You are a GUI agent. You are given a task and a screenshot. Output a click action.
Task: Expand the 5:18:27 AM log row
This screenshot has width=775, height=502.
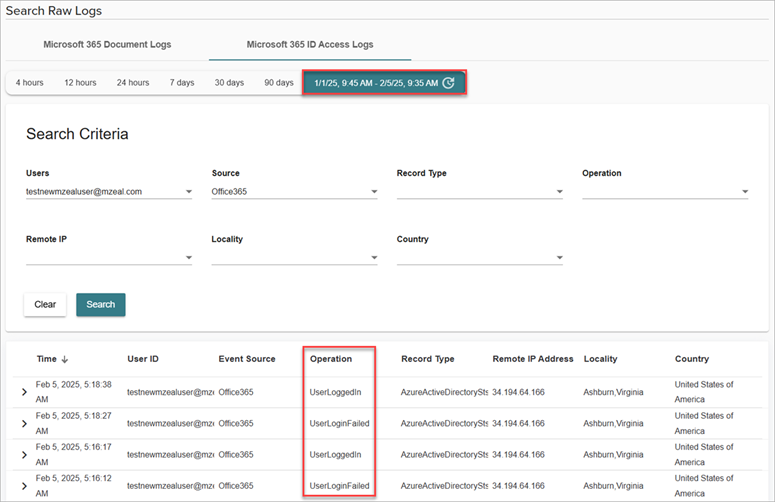click(25, 423)
